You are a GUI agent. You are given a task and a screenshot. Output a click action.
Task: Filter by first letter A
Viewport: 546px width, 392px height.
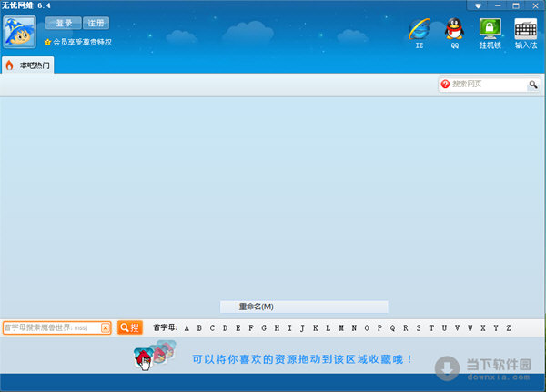(187, 327)
